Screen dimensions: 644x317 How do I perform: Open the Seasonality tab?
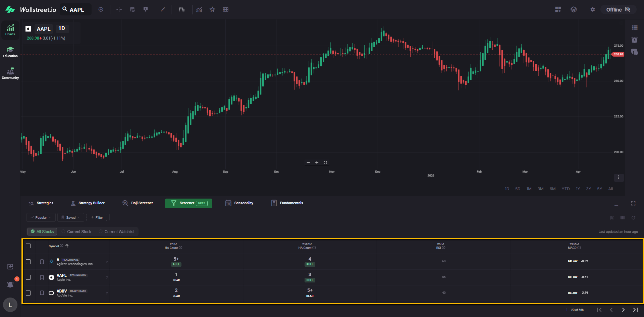point(239,203)
